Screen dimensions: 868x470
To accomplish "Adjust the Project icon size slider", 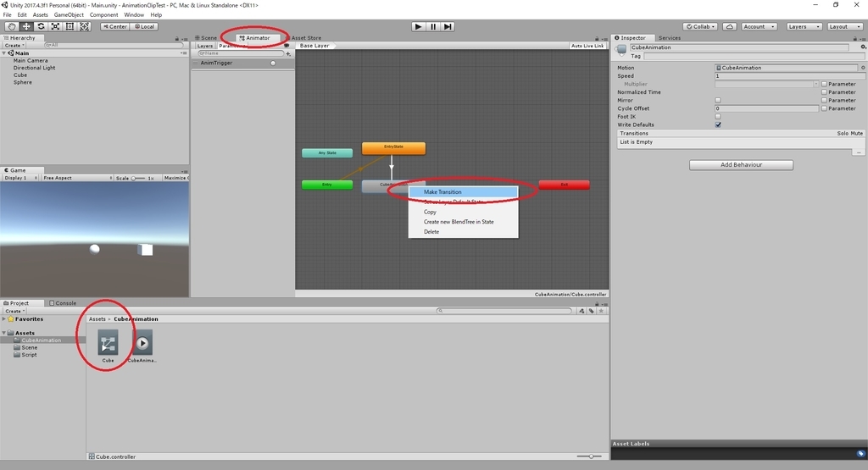I will click(x=590, y=456).
